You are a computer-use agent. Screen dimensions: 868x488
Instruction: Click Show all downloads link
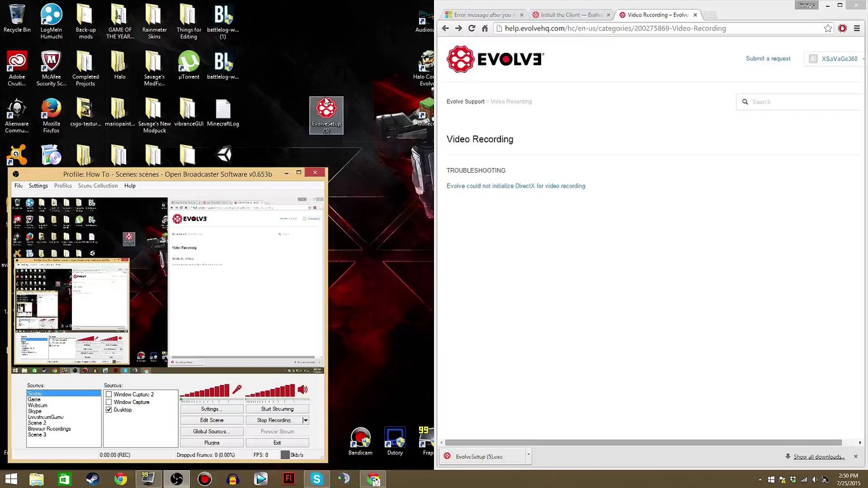pyautogui.click(x=819, y=457)
